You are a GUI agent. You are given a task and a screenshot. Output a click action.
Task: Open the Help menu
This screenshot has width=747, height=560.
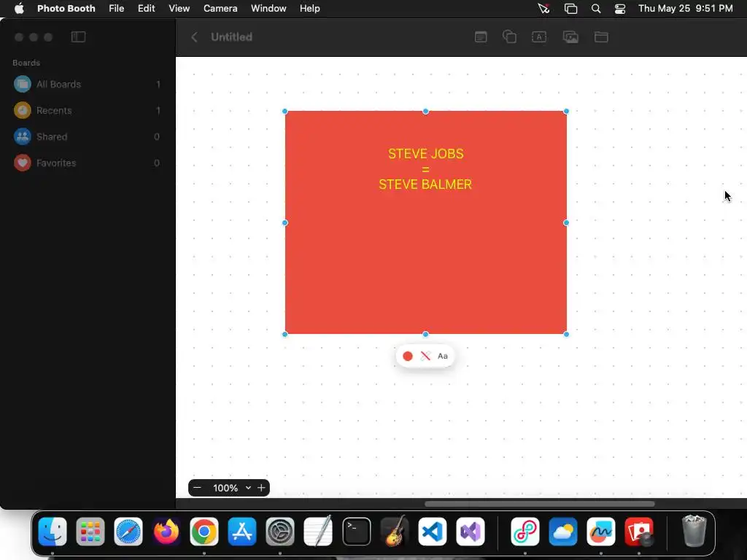(x=309, y=9)
